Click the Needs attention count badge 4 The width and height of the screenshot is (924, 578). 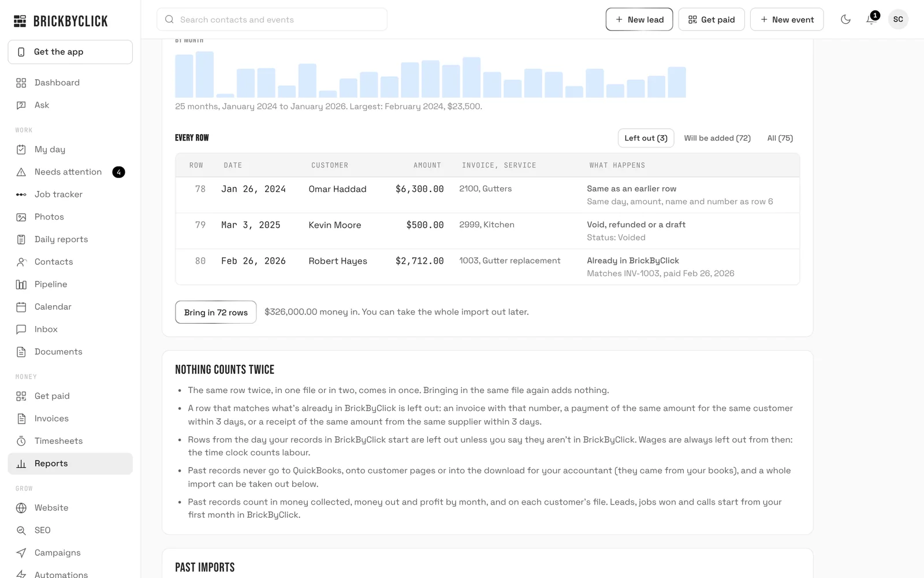click(118, 172)
